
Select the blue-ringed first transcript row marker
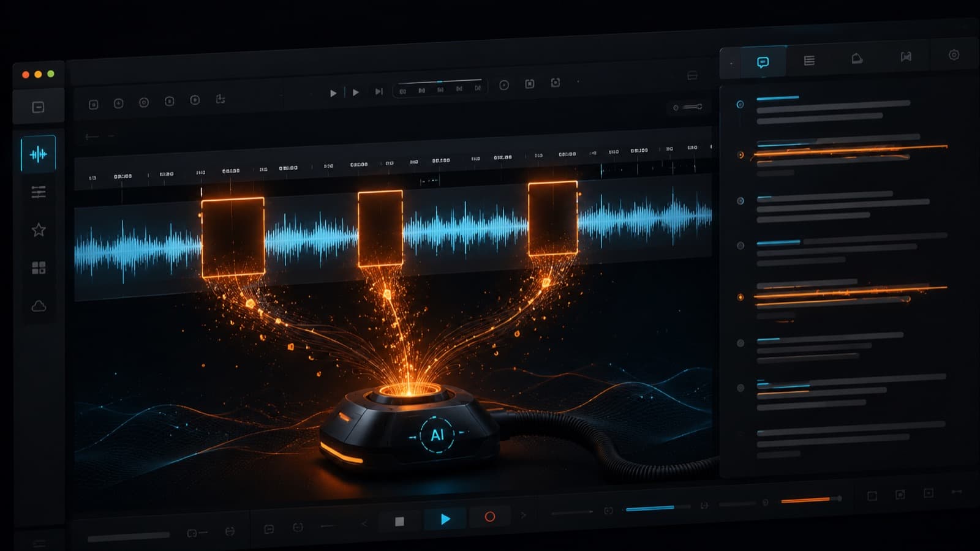tap(740, 105)
